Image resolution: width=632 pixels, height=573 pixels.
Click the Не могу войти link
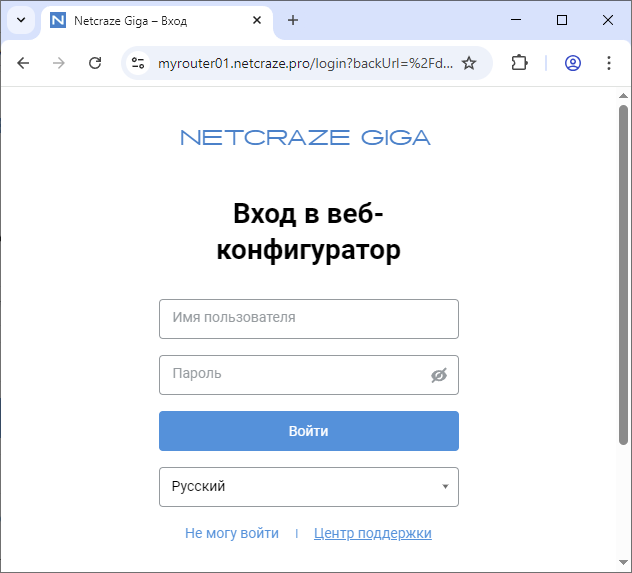pos(232,534)
